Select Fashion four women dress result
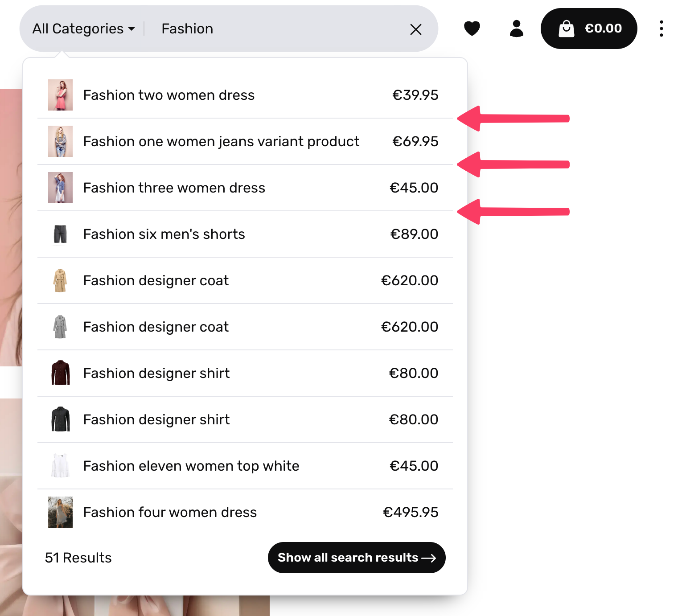The height and width of the screenshot is (616, 682). coord(170,512)
